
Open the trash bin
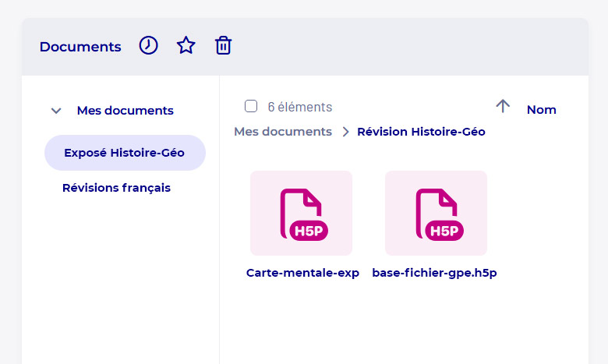point(223,46)
